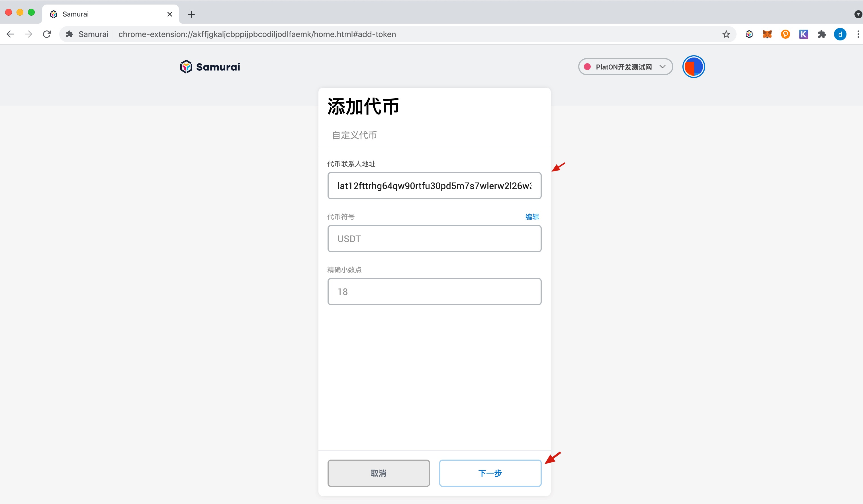Select the 自定义代币 tab
This screenshot has width=863, height=504.
click(354, 135)
